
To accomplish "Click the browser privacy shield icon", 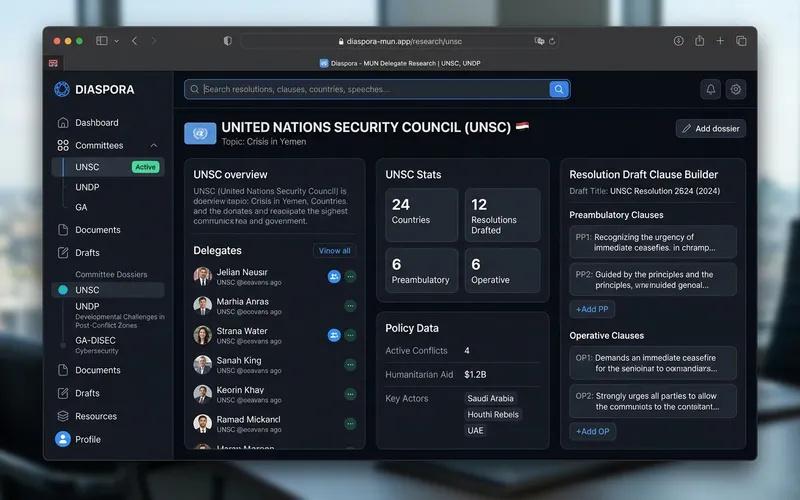I will [228, 41].
